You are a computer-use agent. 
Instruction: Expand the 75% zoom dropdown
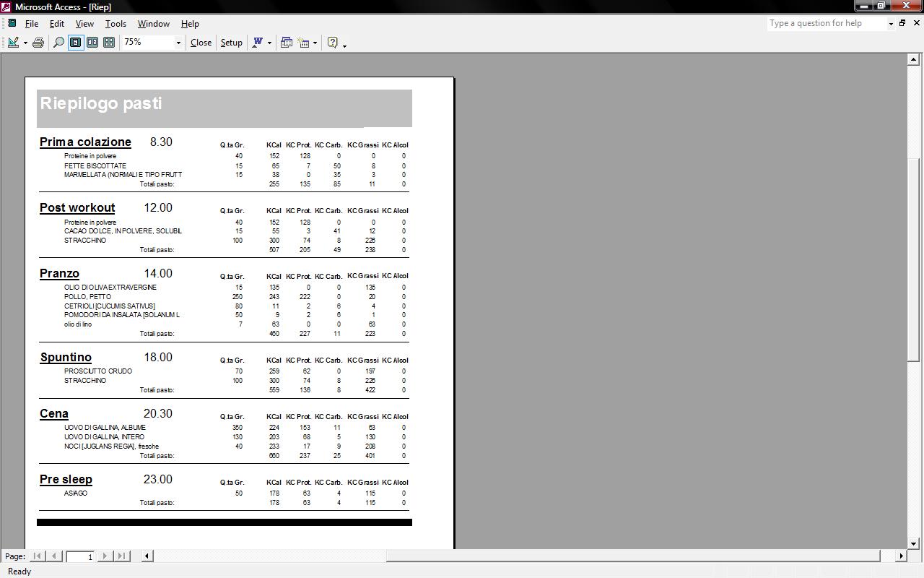178,43
